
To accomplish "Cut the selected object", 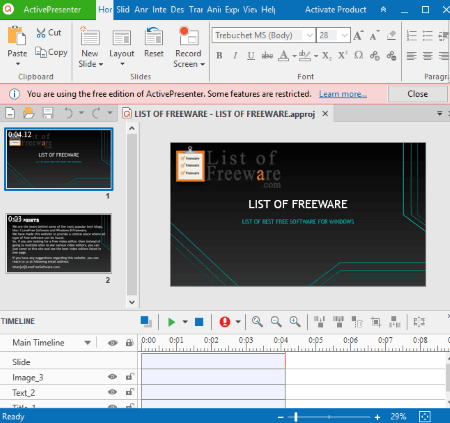I will coord(49,33).
